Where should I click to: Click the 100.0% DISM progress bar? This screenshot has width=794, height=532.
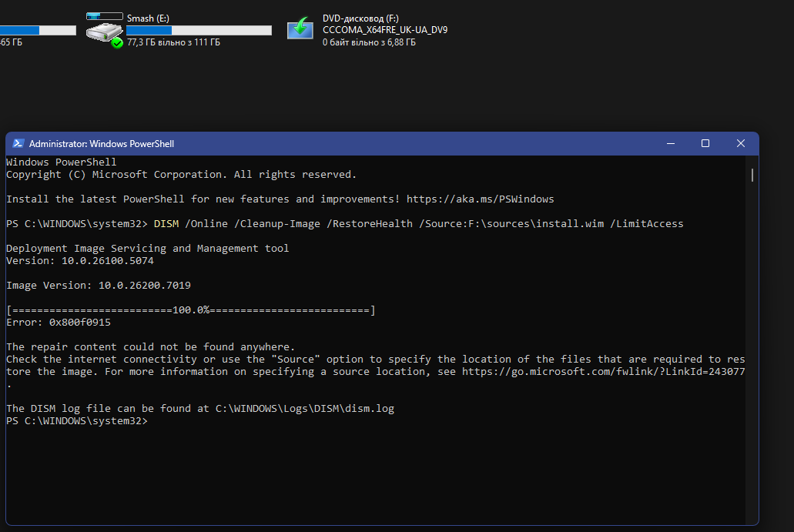pos(191,309)
